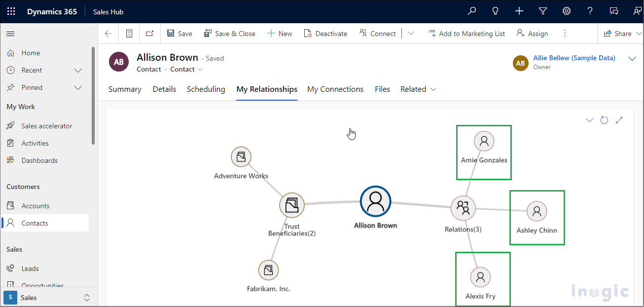Refresh the relationship graph view
This screenshot has height=307, width=644.
point(604,120)
